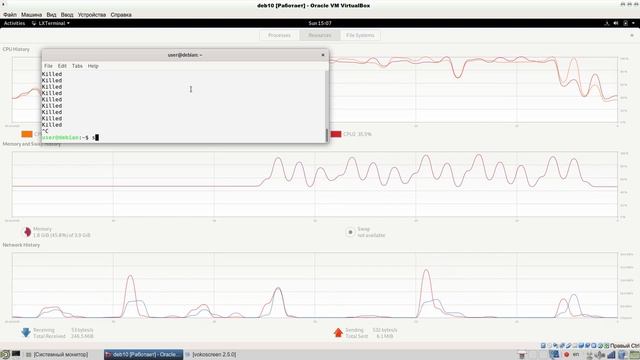Click the Swap not available text
This screenshot has width=640, height=360.
pos(371,236)
